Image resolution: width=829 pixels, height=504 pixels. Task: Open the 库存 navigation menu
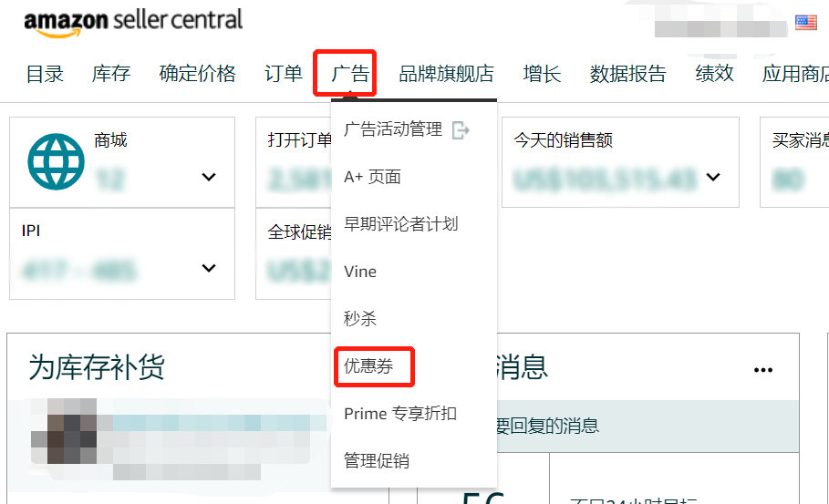111,74
